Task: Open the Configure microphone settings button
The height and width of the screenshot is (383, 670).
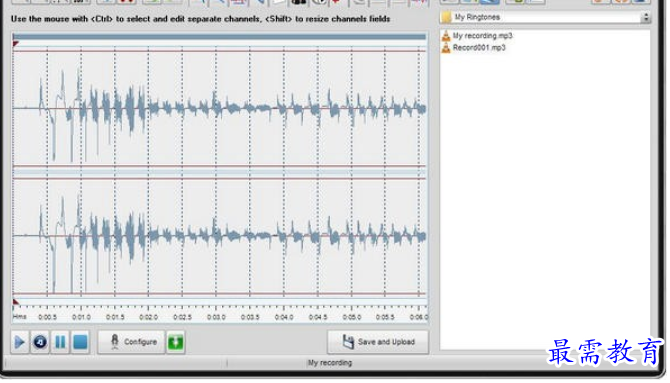Action: (131, 342)
